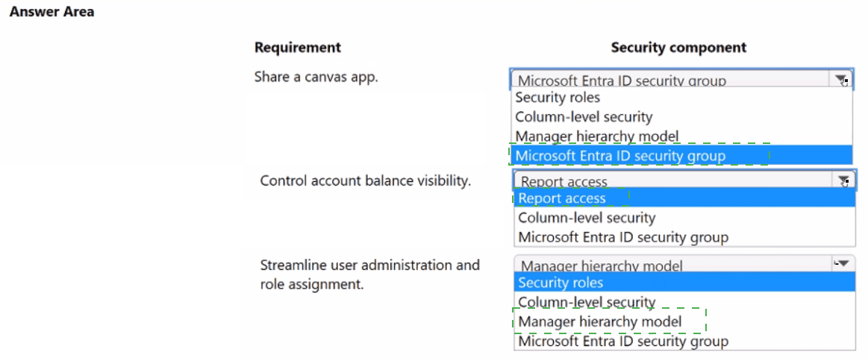Choose Column-level security in Streamline administration list
This screenshot has width=868, height=361.
tap(587, 302)
